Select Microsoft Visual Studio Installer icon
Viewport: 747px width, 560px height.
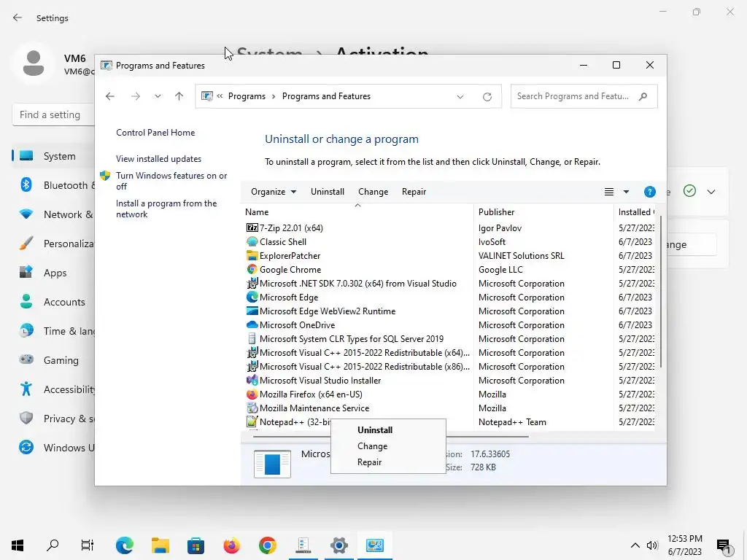click(252, 380)
